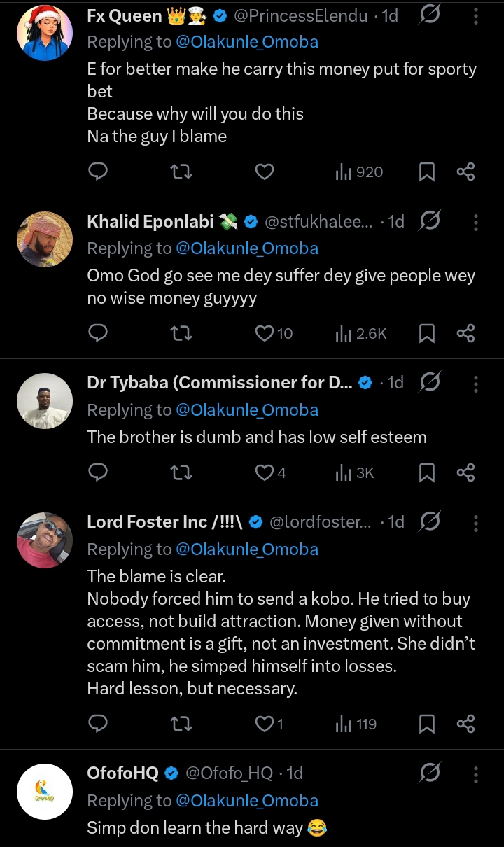The height and width of the screenshot is (847, 504).
Task: Open Grok icon on OfofoHQ's tweet
Action: coord(430,773)
